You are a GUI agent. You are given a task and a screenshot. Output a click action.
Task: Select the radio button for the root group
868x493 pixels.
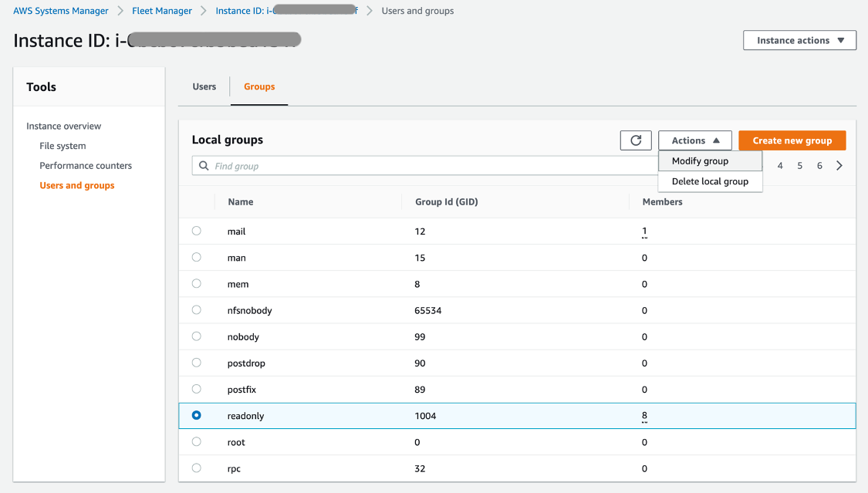(196, 441)
